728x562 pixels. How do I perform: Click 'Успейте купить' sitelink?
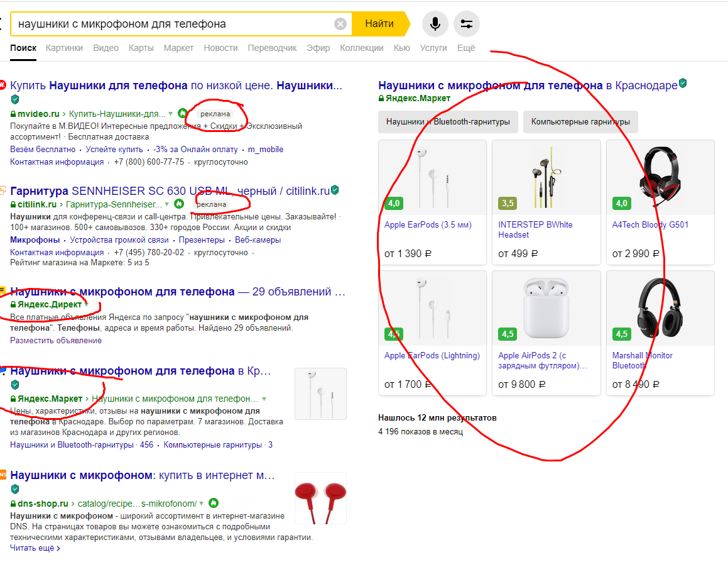pyautogui.click(x=114, y=149)
